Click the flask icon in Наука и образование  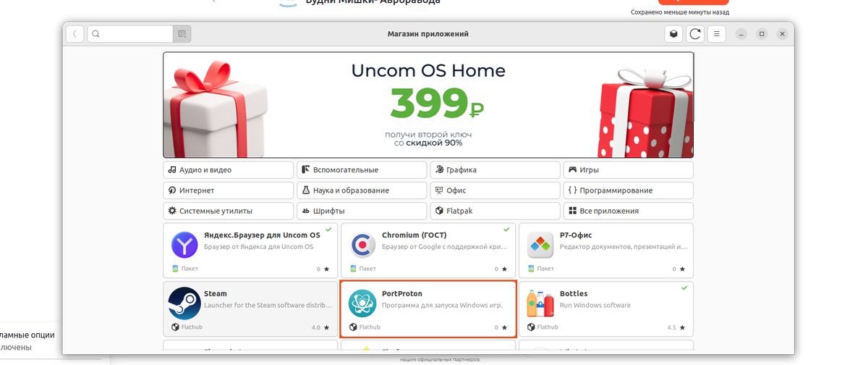306,190
